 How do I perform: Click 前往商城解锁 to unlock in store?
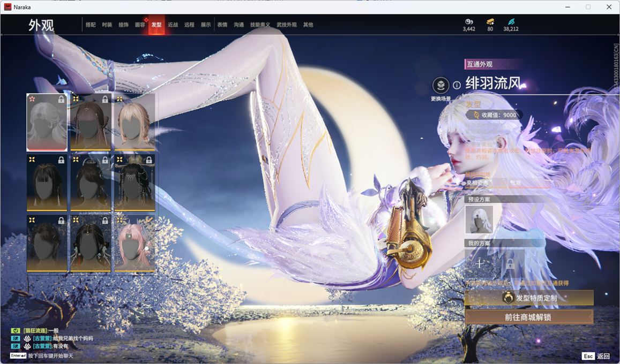point(529,317)
